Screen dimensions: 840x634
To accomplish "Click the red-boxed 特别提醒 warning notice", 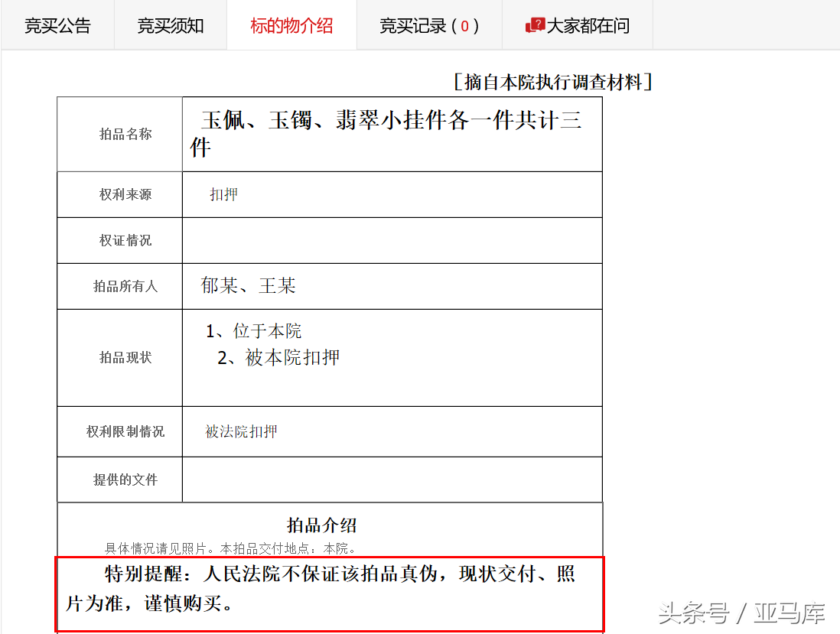I will (329, 593).
